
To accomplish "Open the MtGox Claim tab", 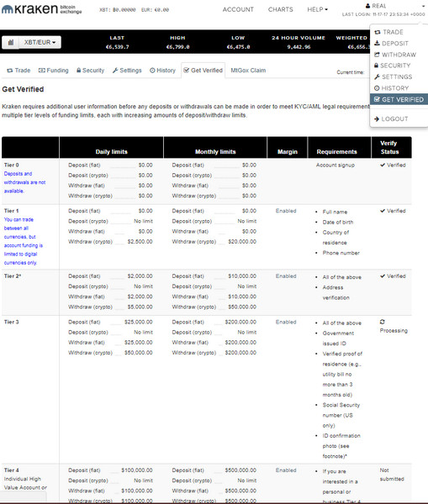I will point(248,71).
